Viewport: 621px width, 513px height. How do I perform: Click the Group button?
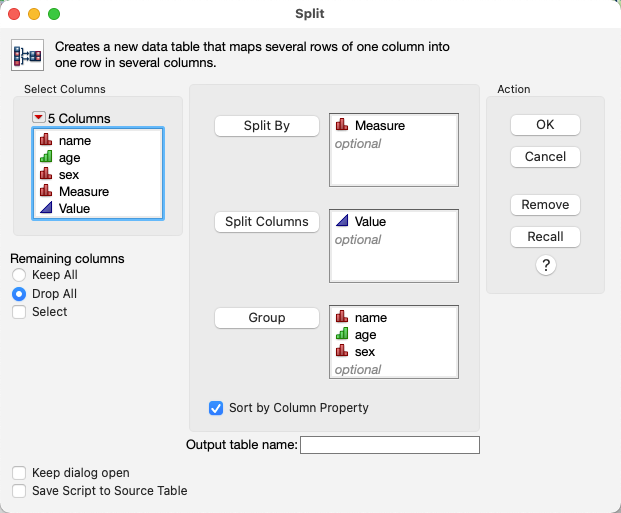267,318
